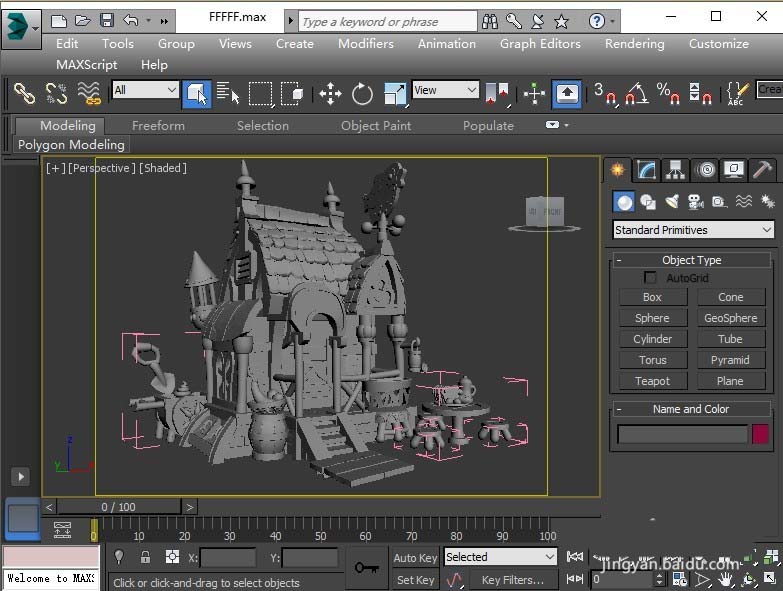
Task: Click the Select by Name icon
Action: [228, 94]
